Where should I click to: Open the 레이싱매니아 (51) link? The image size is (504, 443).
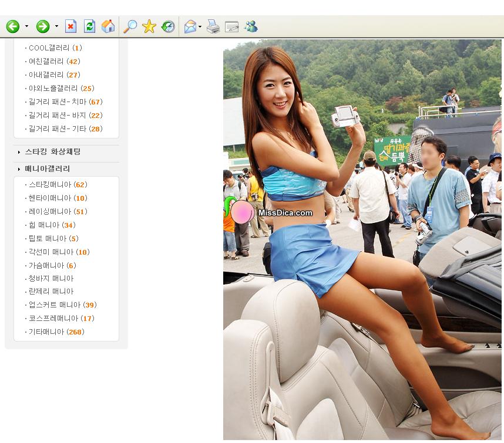58,212
